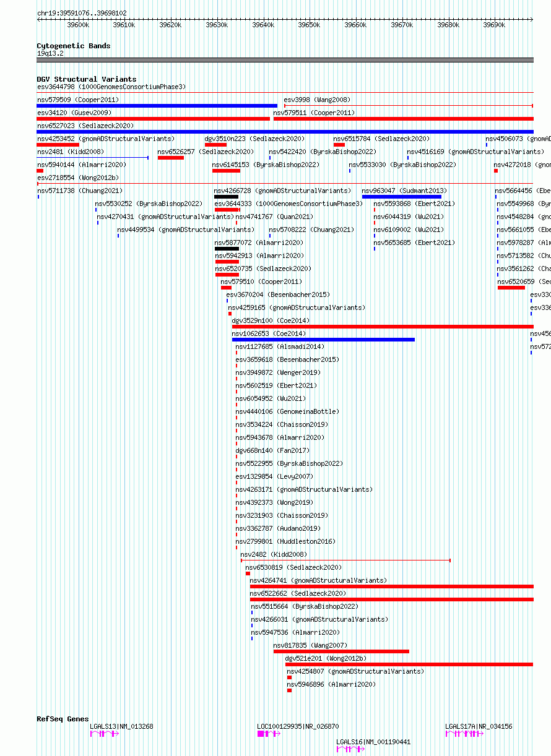Click nsv4440106 (GenomeinaBottle) label
Viewport: 551px width, 756px height.
point(287,411)
